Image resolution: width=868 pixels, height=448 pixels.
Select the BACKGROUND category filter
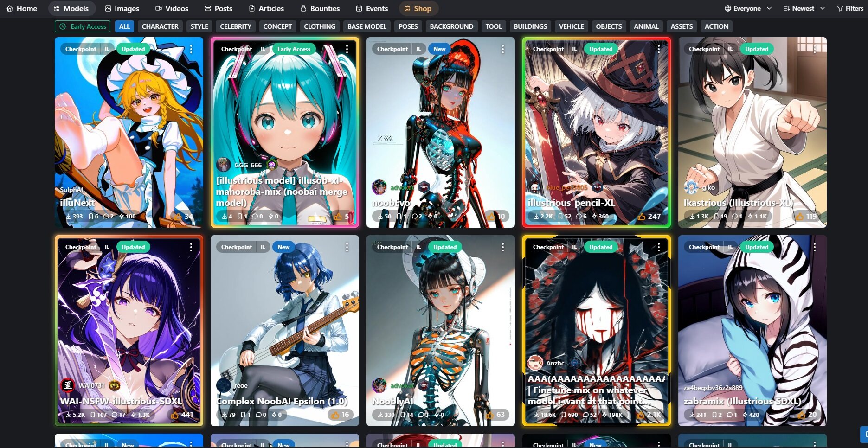click(451, 26)
